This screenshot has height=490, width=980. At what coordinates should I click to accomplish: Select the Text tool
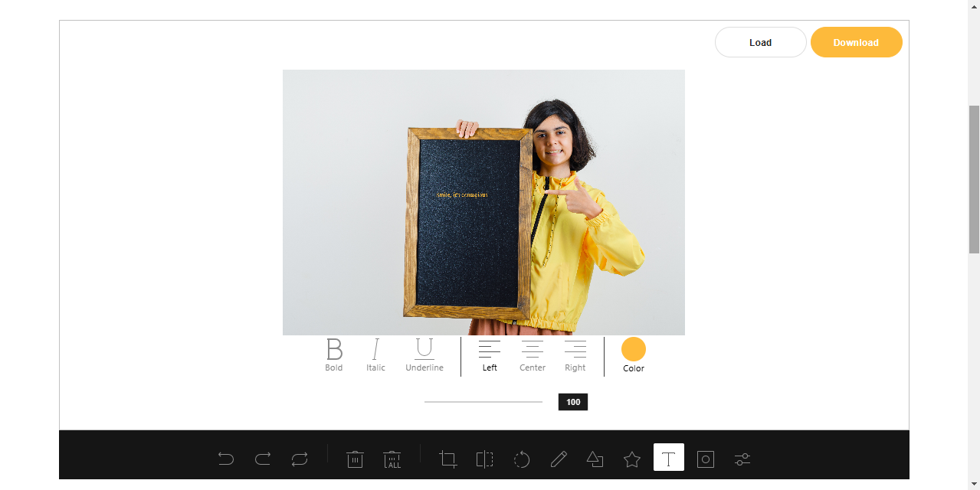[669, 457]
